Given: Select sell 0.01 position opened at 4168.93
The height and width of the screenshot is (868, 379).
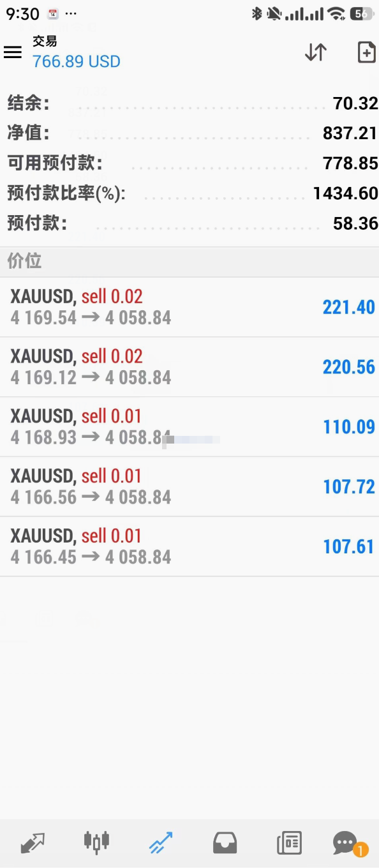Looking at the screenshot, I should click(x=189, y=427).
